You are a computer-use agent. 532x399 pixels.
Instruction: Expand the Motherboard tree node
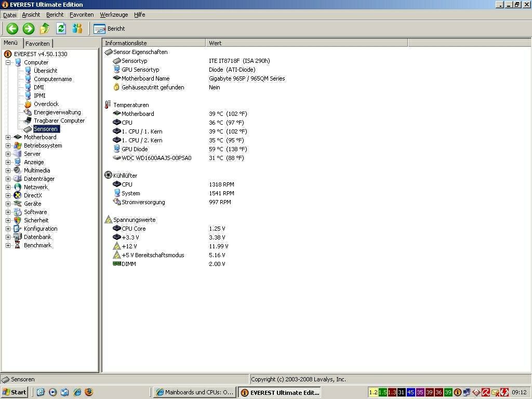(x=8, y=137)
